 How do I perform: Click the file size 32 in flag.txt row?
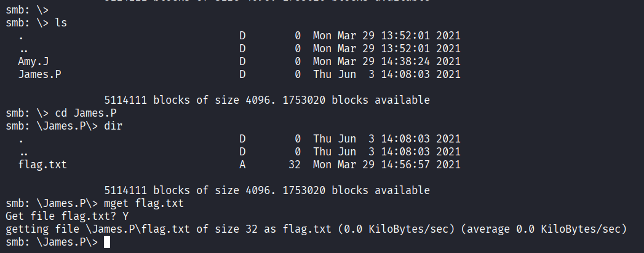(294, 165)
